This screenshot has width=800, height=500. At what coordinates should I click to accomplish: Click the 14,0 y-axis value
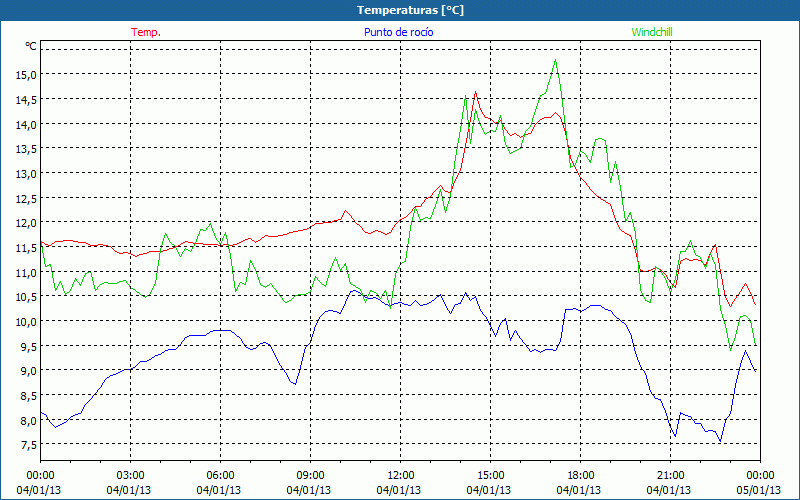27,124
